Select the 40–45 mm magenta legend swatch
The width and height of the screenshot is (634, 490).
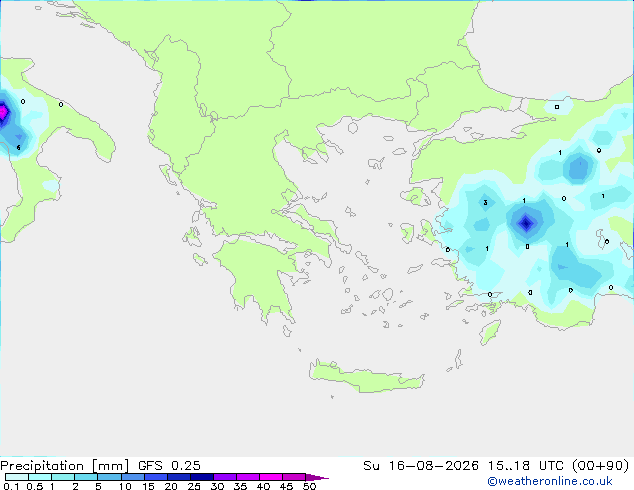click(x=271, y=477)
